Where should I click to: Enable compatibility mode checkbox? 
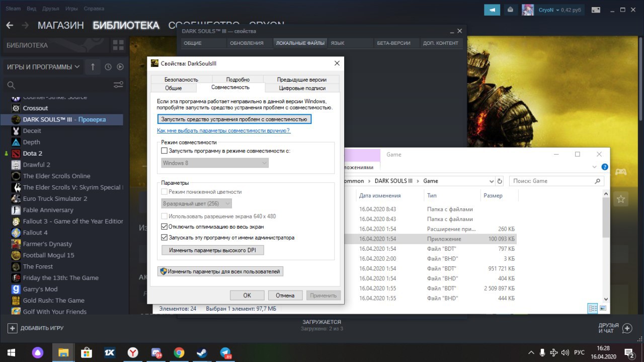click(164, 151)
